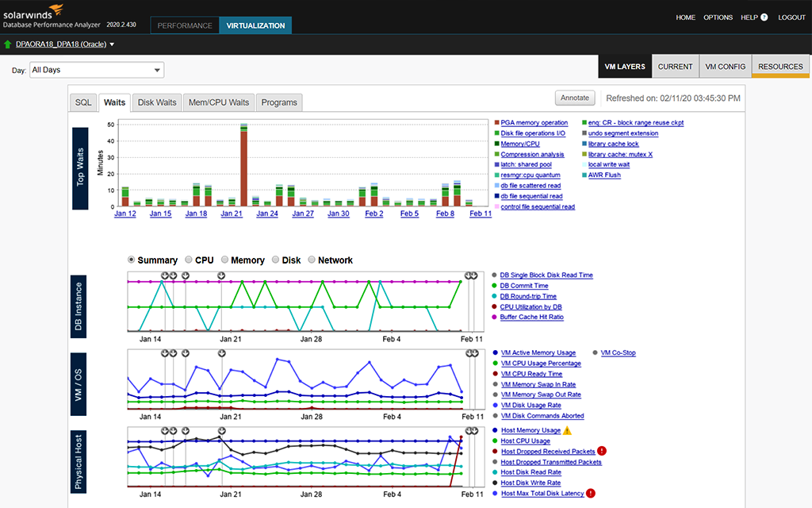
Task: Click the red alert icon for Host Dropped Received Packets
Action: 602,451
